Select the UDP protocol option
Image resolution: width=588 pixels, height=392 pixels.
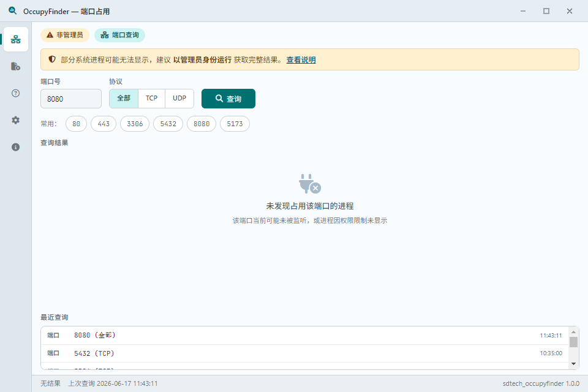coord(179,98)
